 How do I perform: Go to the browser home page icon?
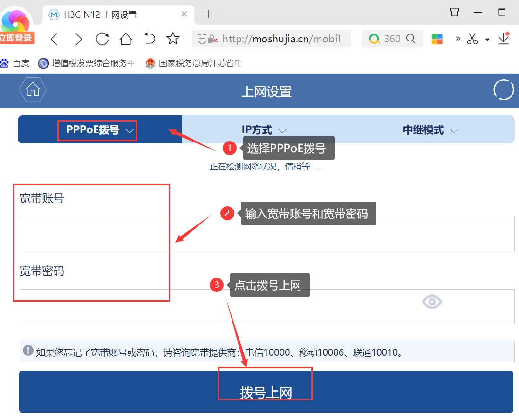point(126,39)
